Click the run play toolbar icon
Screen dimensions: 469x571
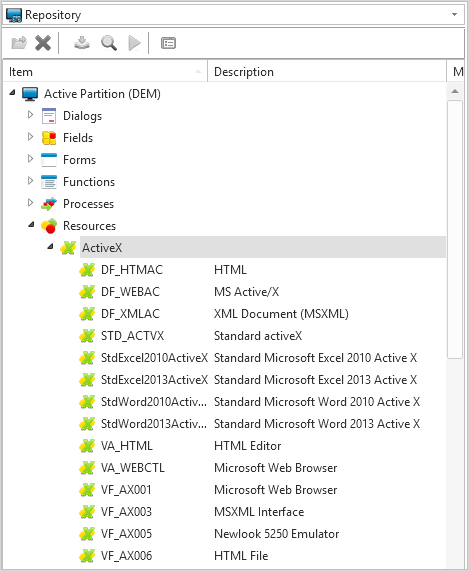134,43
